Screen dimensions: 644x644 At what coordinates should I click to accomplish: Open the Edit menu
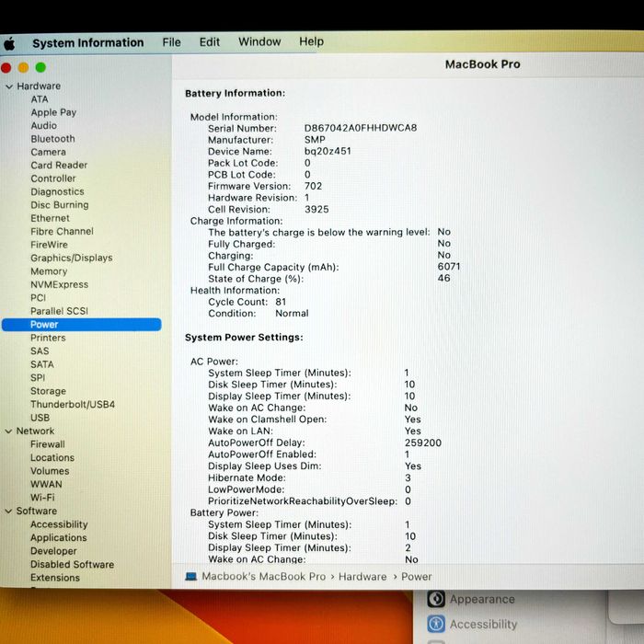(210, 42)
